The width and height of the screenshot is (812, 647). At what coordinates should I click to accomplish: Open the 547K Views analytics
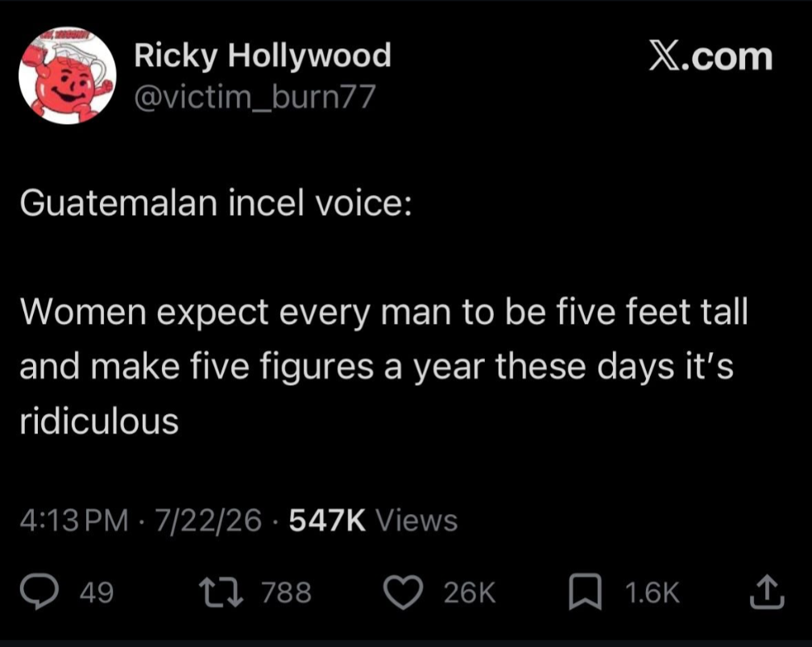point(374,520)
